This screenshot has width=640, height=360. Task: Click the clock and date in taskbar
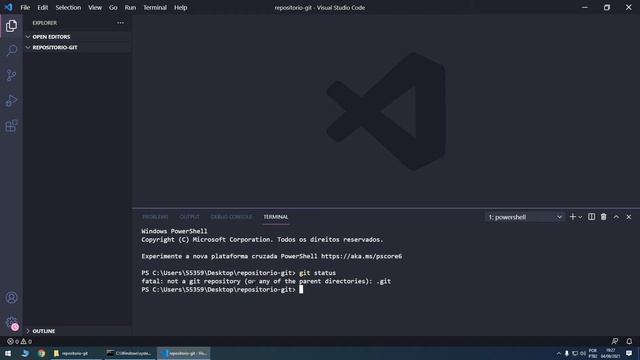coord(610,353)
